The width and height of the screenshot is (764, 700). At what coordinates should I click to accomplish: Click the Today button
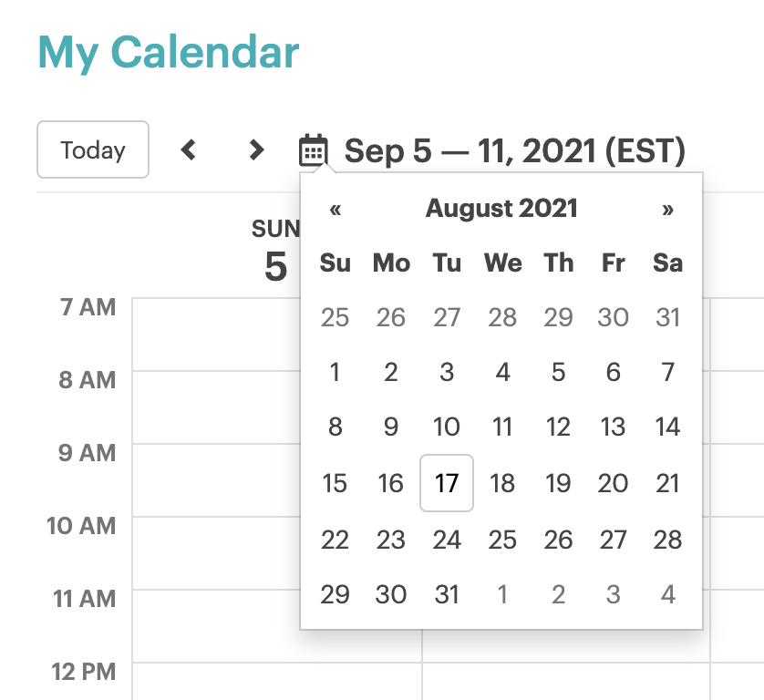[x=93, y=149]
